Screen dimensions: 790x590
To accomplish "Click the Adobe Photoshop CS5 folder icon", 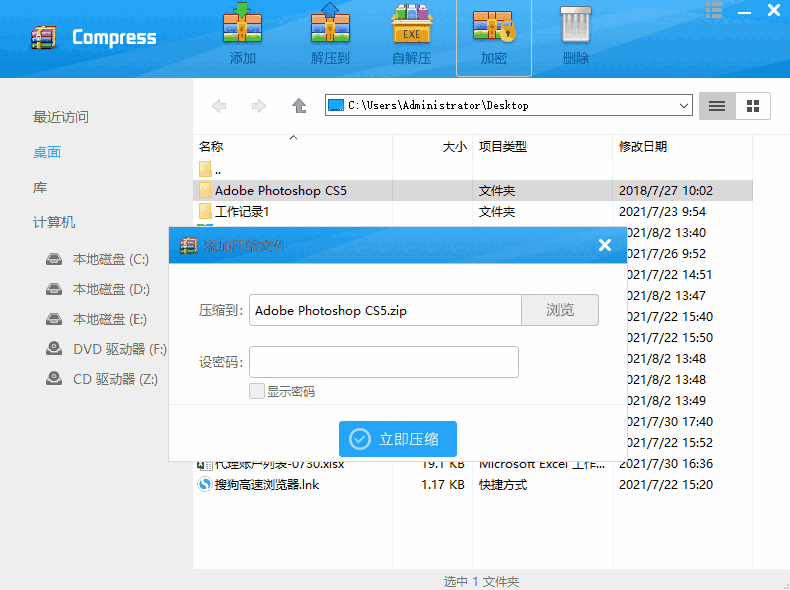I will click(205, 190).
